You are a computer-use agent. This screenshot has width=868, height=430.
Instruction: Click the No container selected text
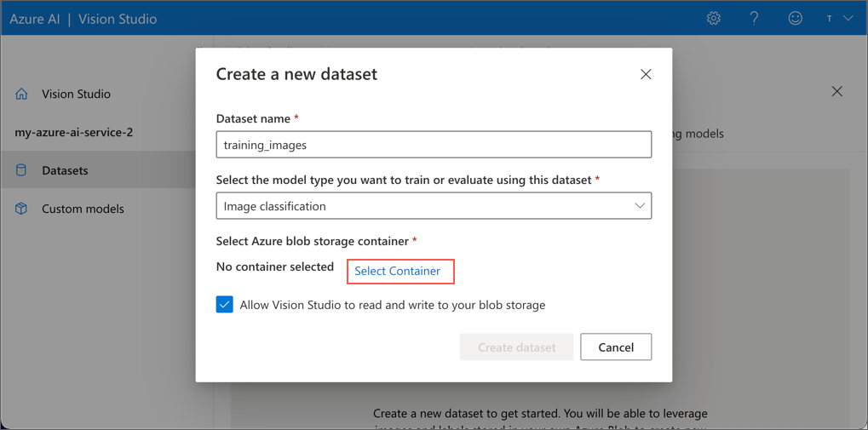pyautogui.click(x=275, y=267)
